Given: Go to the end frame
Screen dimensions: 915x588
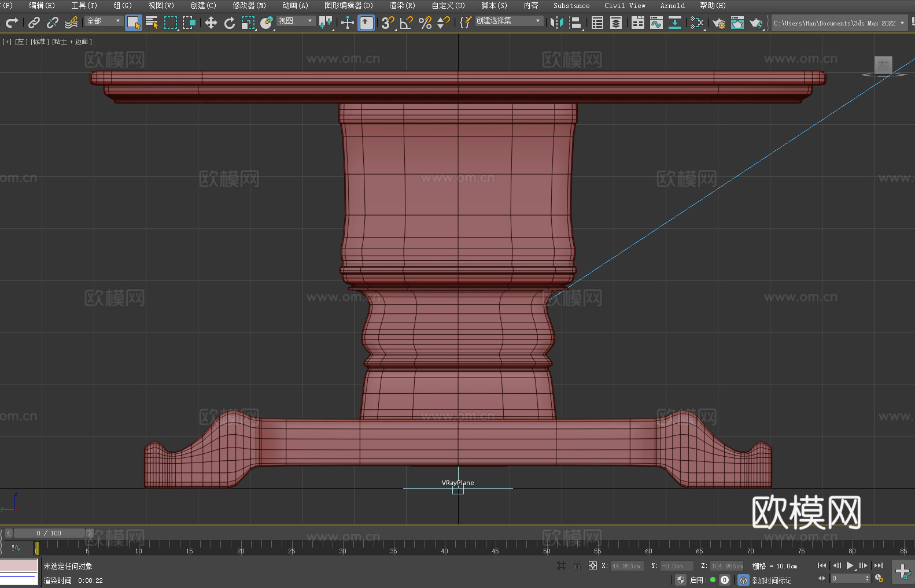Looking at the screenshot, I should pyautogui.click(x=879, y=565).
